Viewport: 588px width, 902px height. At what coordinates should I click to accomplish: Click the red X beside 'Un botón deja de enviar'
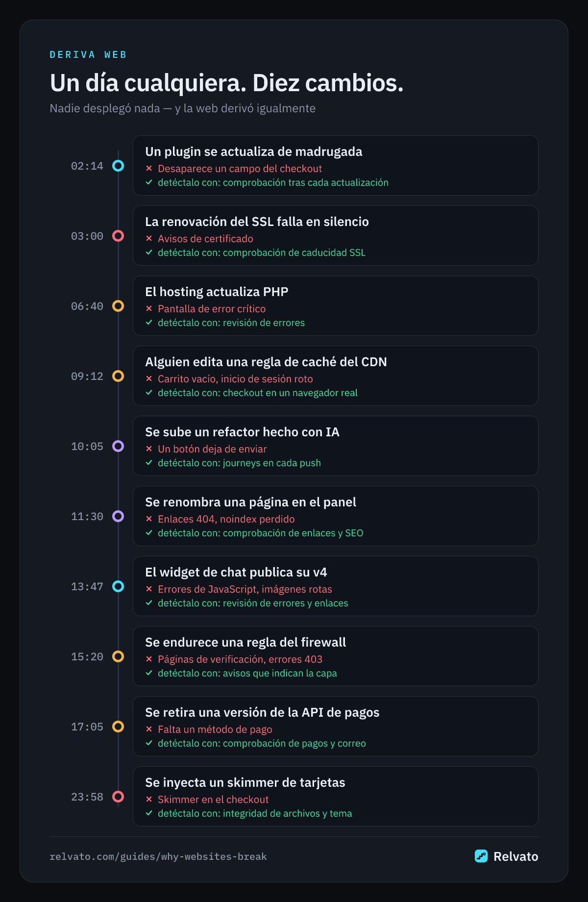(x=149, y=449)
